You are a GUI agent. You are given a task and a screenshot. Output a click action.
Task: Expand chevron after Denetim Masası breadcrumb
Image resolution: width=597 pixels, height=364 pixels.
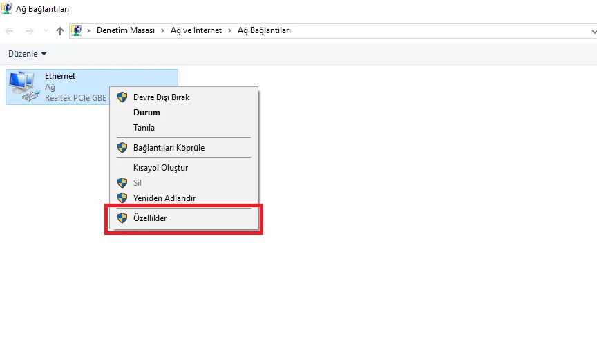(x=164, y=31)
